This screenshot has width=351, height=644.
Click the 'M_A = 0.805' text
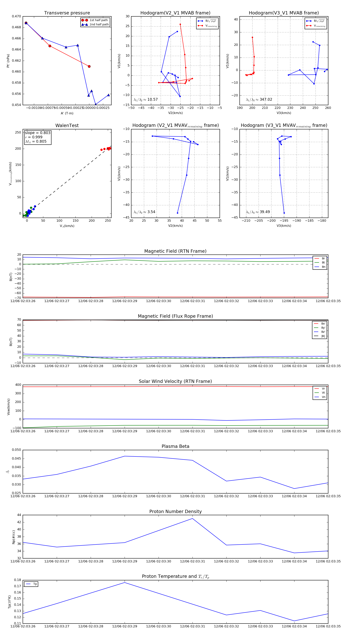(x=36, y=141)
